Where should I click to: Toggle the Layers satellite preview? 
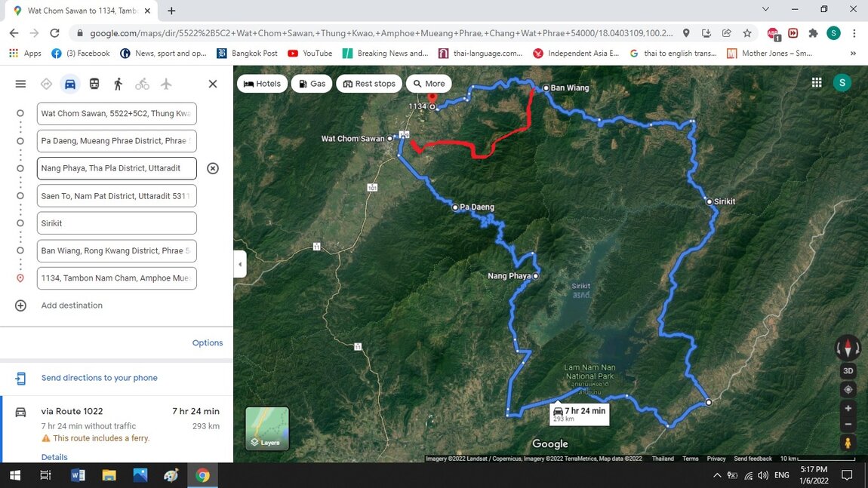(x=267, y=428)
